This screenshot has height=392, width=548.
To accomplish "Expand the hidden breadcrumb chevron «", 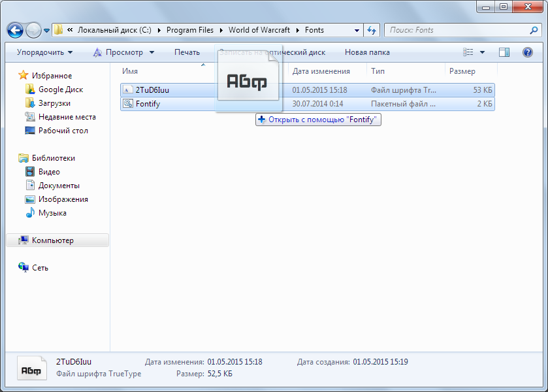I will pyautogui.click(x=70, y=30).
